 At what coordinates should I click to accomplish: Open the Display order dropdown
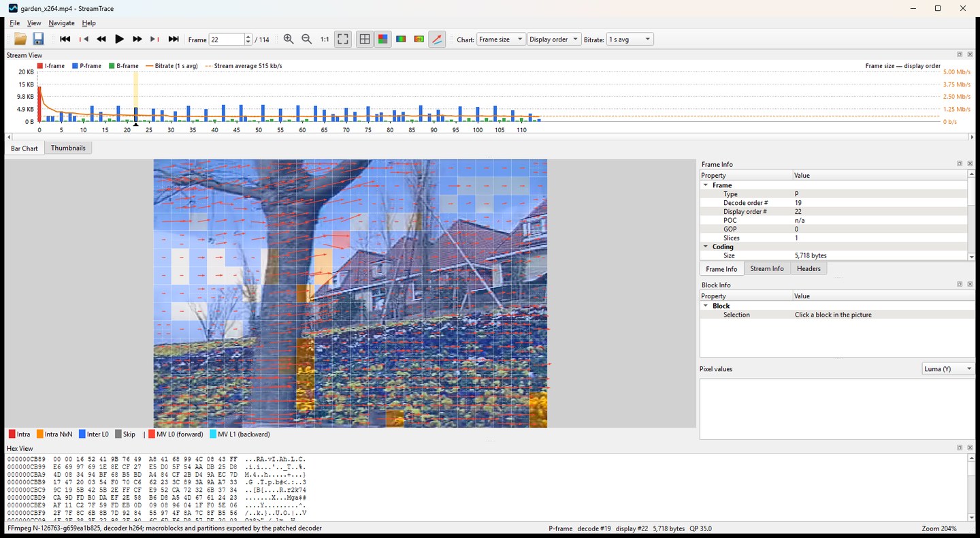(x=555, y=39)
